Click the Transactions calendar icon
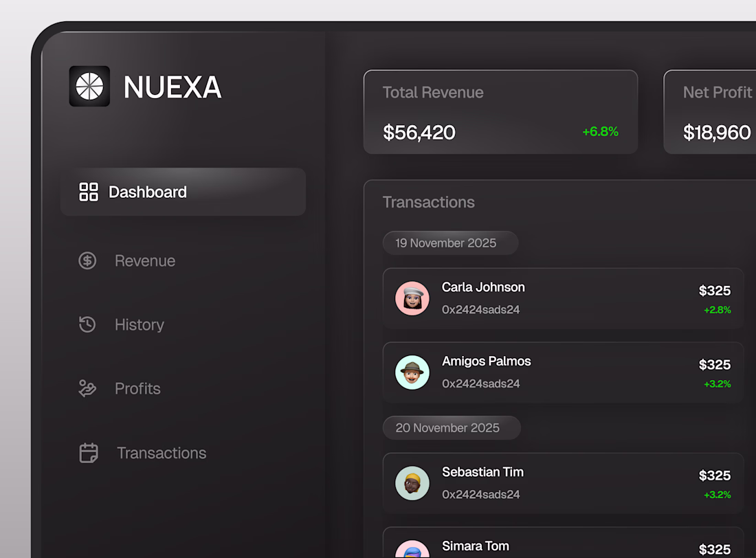Image resolution: width=756 pixels, height=558 pixels. [89, 453]
